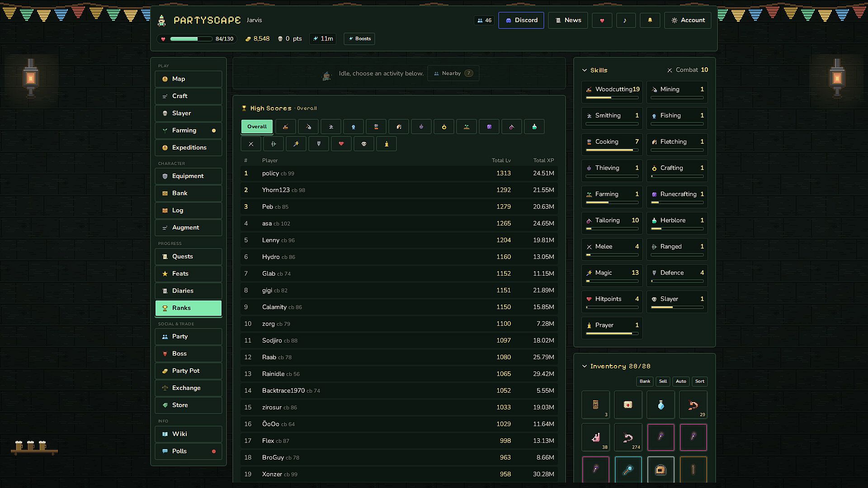Collapse the Inventory panel

585,366
